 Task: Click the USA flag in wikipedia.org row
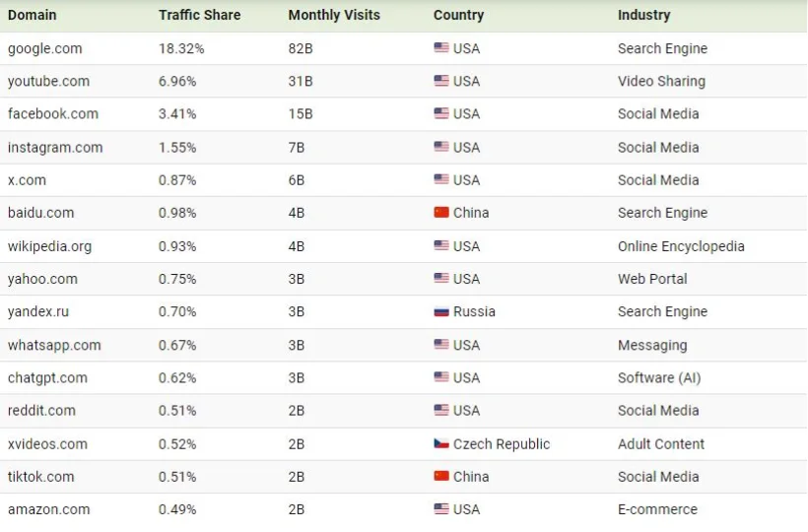pyautogui.click(x=441, y=246)
